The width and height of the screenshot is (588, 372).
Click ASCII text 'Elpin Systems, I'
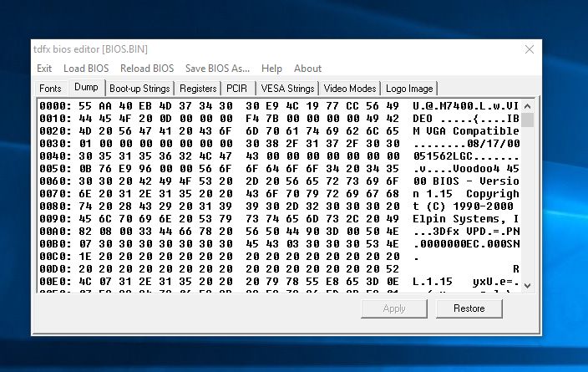466,219
